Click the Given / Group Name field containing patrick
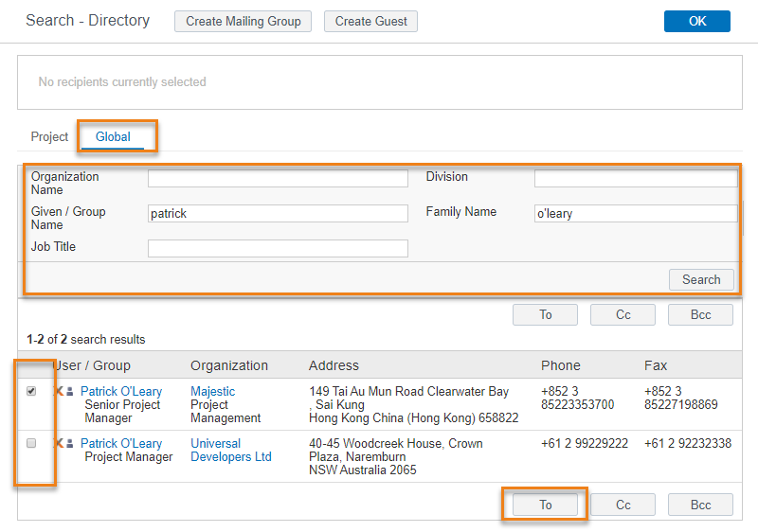Viewport: 758px width, 532px height. [278, 214]
